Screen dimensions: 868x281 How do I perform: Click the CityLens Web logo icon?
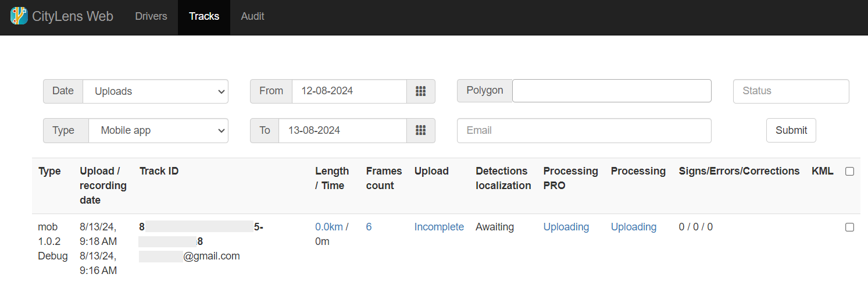pos(19,16)
